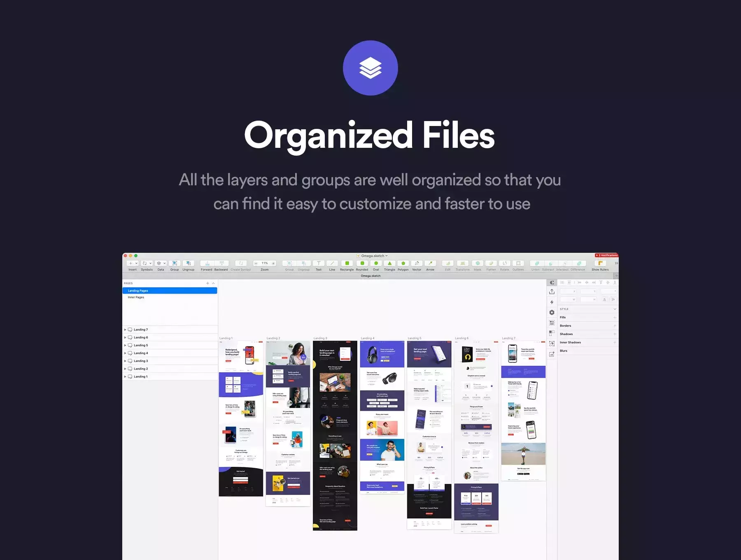The width and height of the screenshot is (741, 560).
Task: Select the Text tool
Action: 319,263
